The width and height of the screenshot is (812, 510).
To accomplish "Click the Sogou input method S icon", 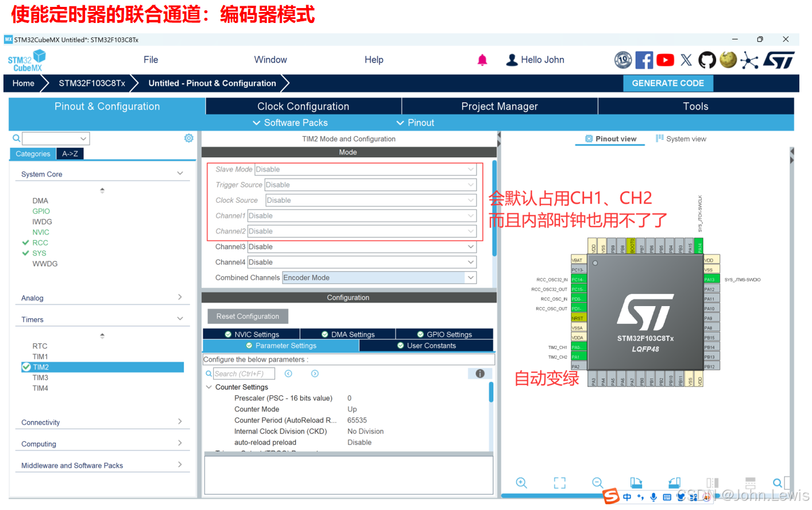I will (611, 496).
